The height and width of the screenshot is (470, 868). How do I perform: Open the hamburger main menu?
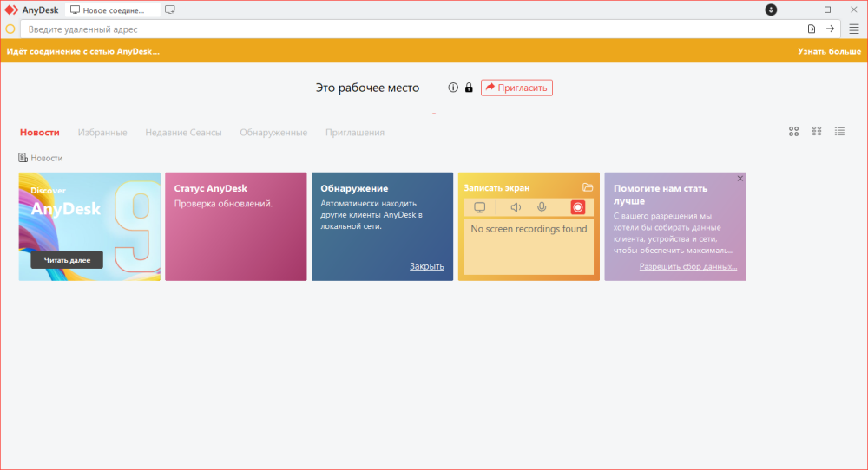[x=854, y=29]
